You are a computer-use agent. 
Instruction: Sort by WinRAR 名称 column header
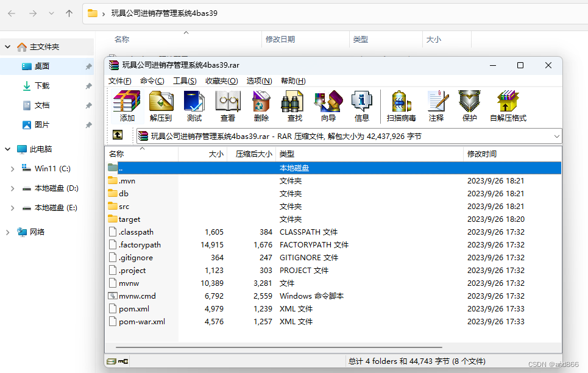[142, 154]
